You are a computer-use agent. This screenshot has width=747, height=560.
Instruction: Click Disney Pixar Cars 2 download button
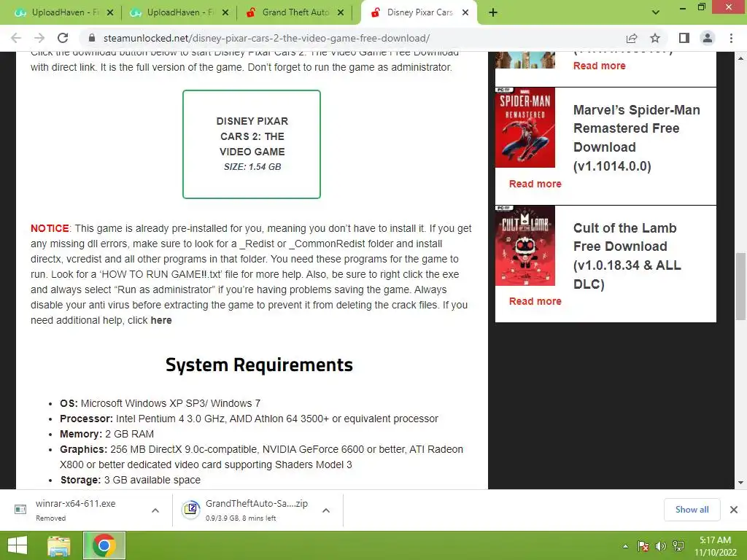[252, 144]
